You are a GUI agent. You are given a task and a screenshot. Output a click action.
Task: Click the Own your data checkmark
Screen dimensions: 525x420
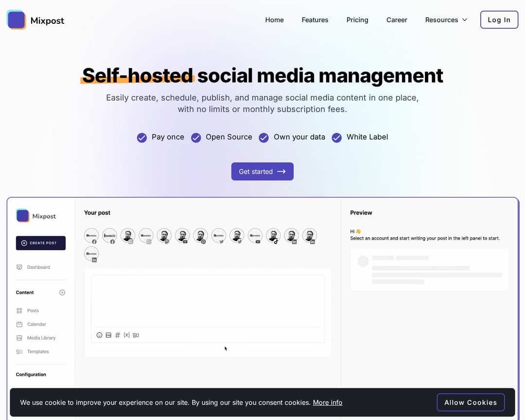click(x=263, y=138)
